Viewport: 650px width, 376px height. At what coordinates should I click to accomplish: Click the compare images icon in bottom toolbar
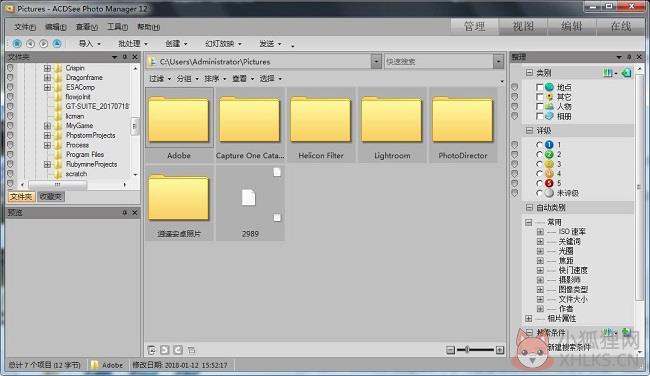pos(191,350)
